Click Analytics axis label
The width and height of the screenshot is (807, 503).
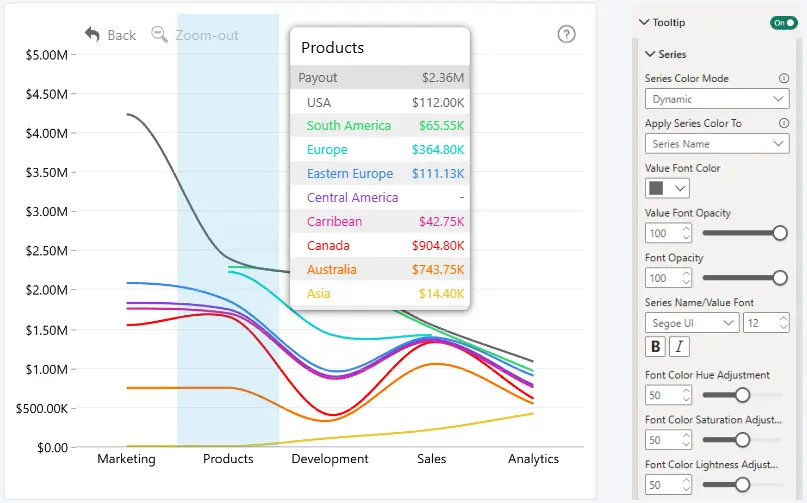coord(533,459)
